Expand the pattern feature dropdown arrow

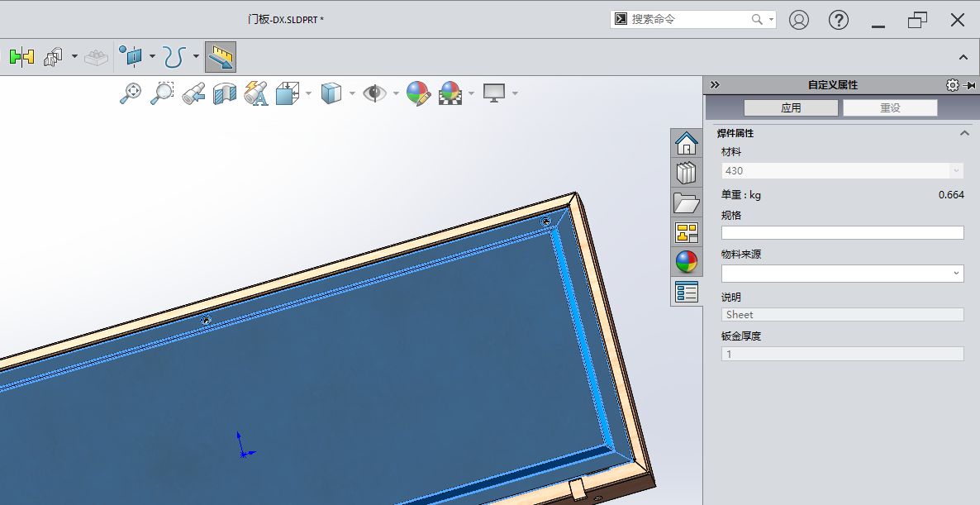[x=74, y=57]
